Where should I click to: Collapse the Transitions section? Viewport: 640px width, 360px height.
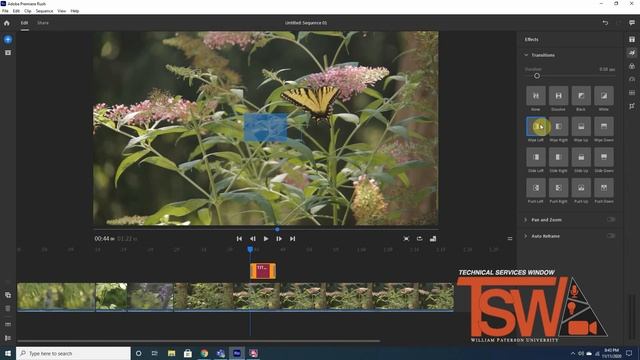(526, 55)
